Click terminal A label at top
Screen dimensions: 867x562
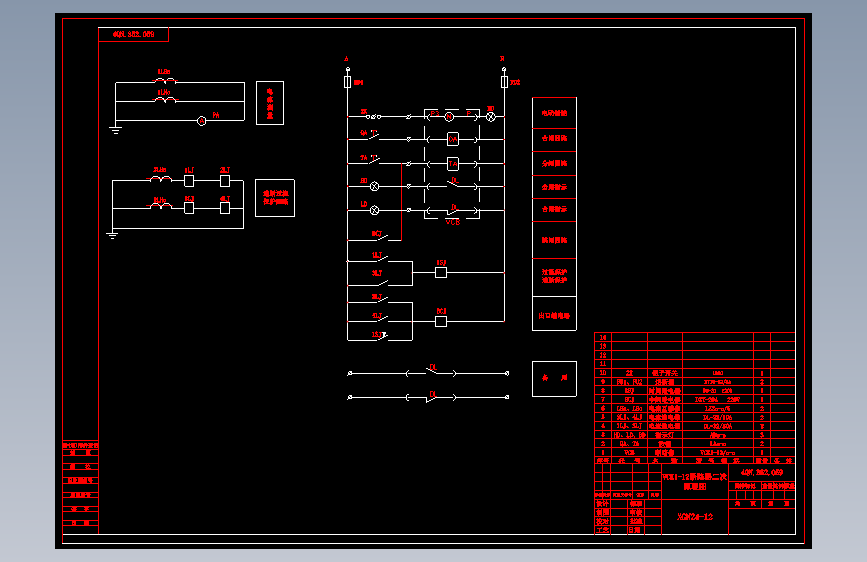pos(347,59)
